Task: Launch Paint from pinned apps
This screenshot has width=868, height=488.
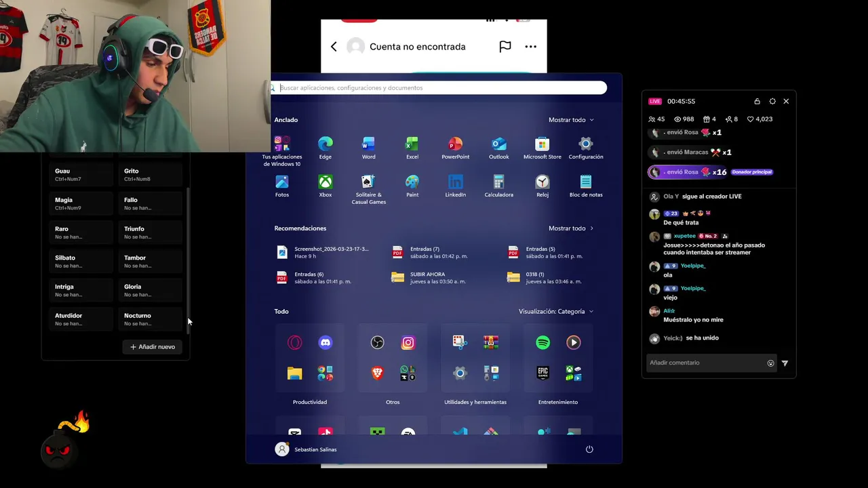Action: 412,186
